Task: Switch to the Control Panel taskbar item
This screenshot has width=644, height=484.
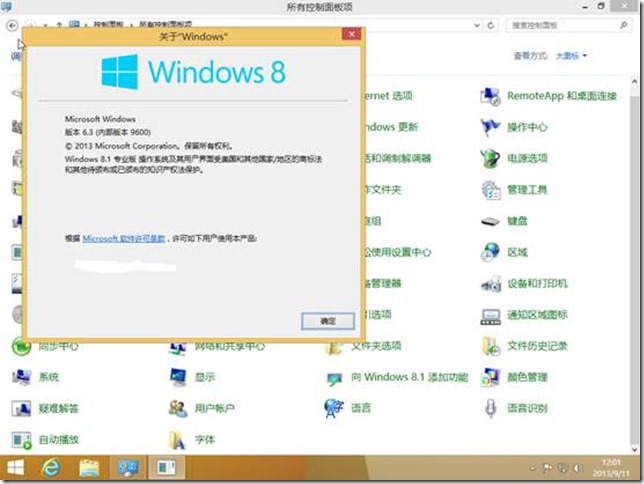Action: click(x=128, y=468)
